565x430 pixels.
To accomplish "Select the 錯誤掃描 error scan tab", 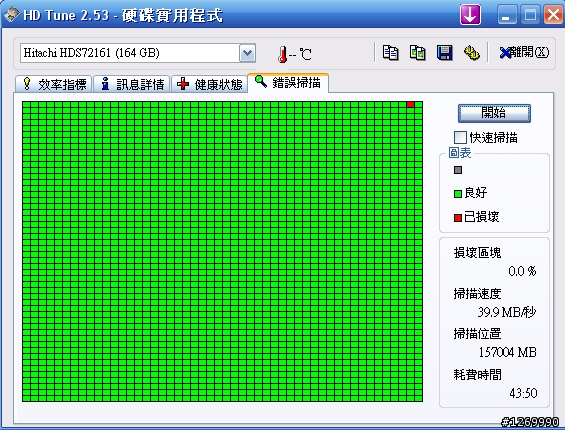I will pyautogui.click(x=288, y=83).
